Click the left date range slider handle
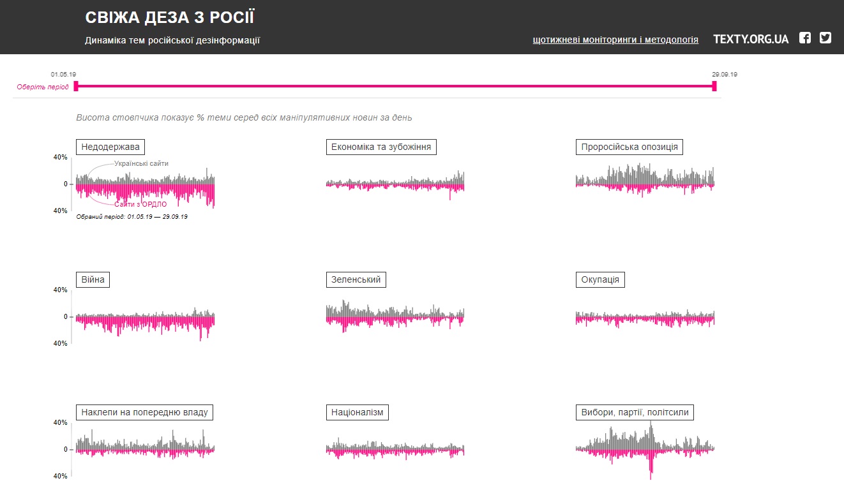This screenshot has height=504, width=844. (76, 86)
